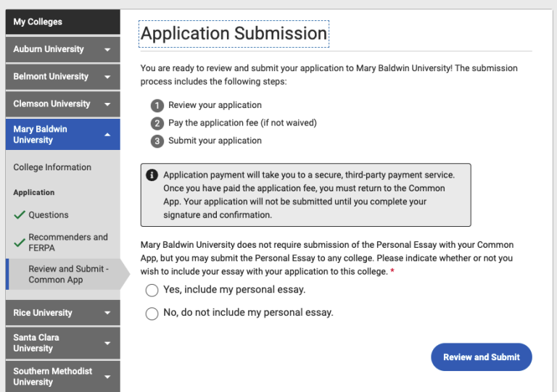Select Review and Submit - Common App
This screenshot has width=557, height=392.
pos(69,274)
